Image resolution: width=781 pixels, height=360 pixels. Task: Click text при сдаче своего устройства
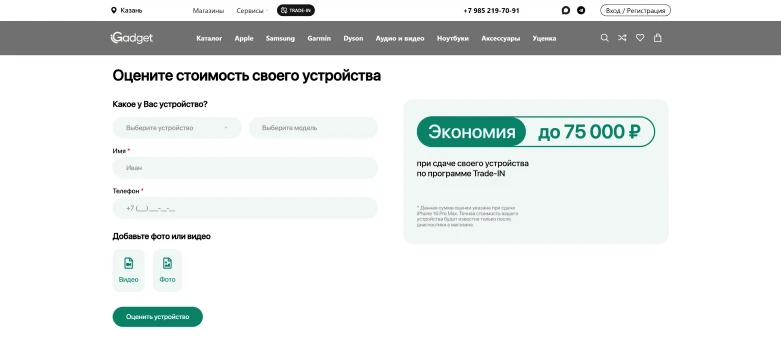click(473, 163)
